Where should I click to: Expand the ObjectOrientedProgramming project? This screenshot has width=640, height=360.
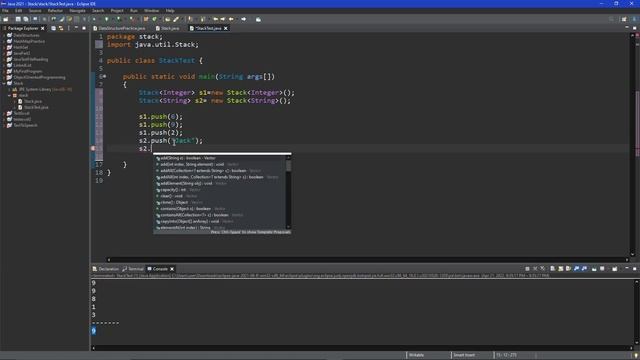(x=4, y=77)
